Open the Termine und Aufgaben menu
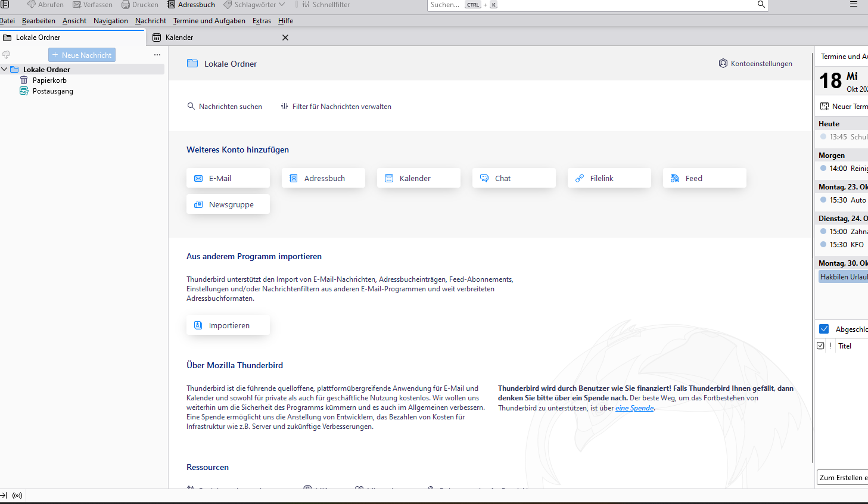Screen dimensions: 868x504 (x=209, y=21)
